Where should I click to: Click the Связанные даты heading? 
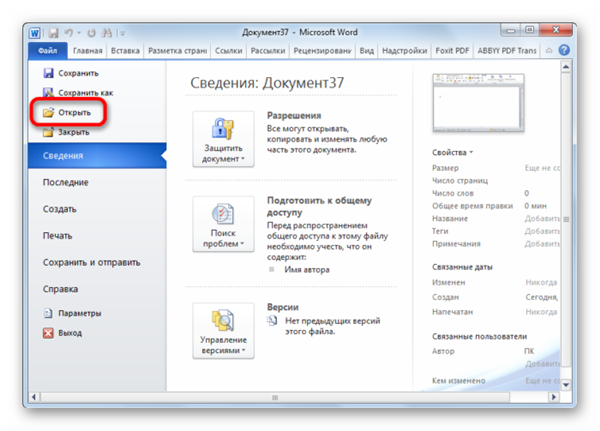click(462, 267)
